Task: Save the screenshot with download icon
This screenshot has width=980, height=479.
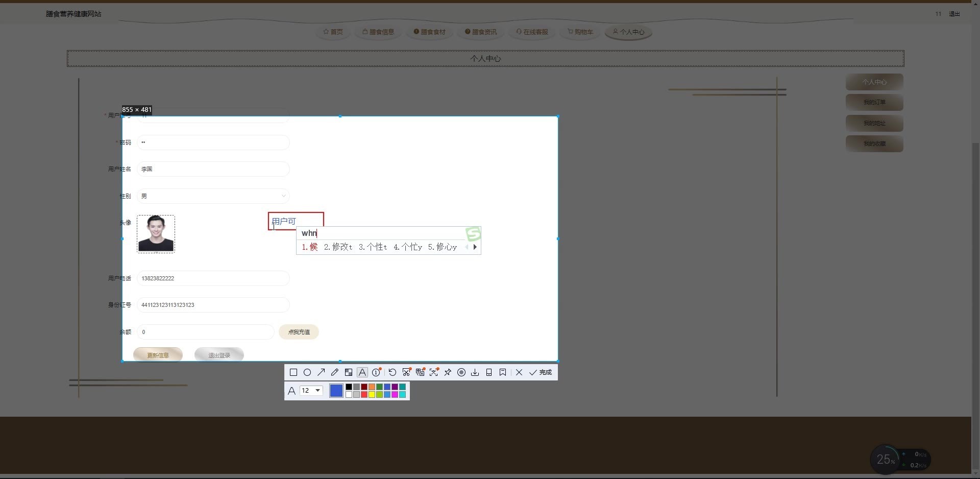Action: click(x=475, y=372)
